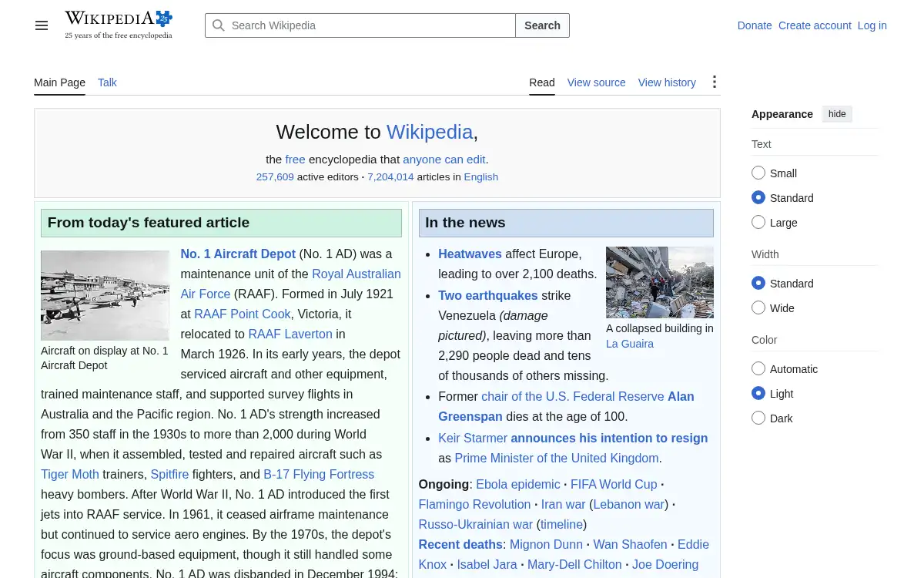Focus the Search Wikipedia field
The height and width of the screenshot is (578, 924).
[x=360, y=25]
